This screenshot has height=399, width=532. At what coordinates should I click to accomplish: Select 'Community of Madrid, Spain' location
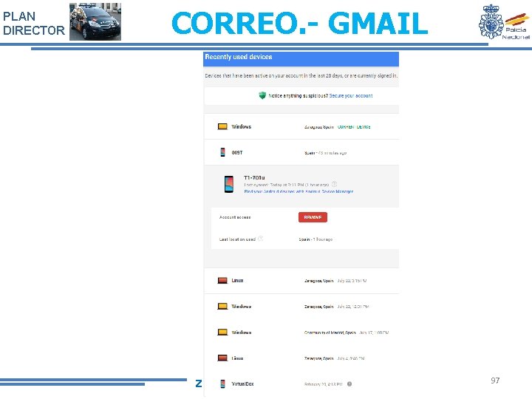click(x=330, y=332)
